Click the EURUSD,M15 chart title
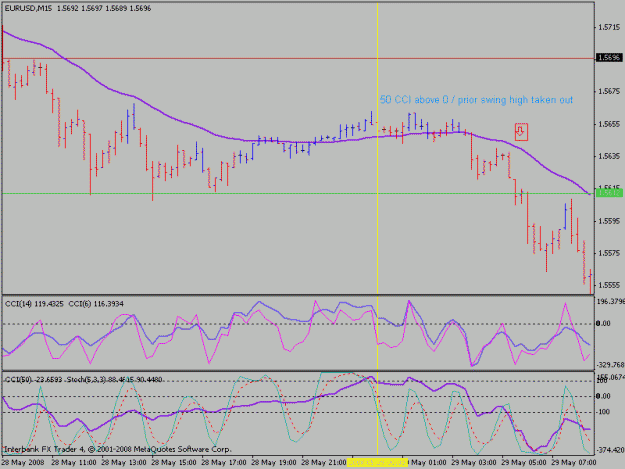625x469 pixels. click(x=28, y=8)
